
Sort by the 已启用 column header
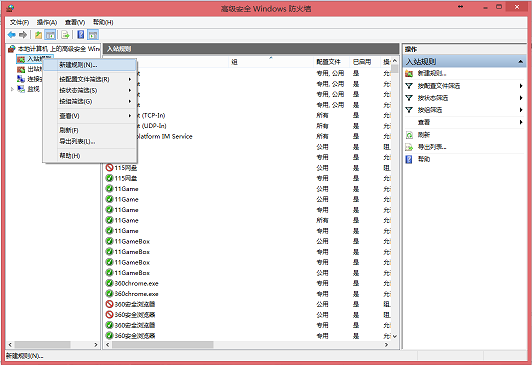(x=364, y=62)
